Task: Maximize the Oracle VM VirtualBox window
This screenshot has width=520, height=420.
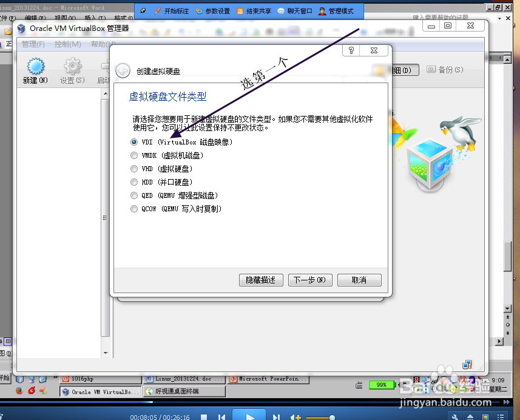Action: coord(448,26)
